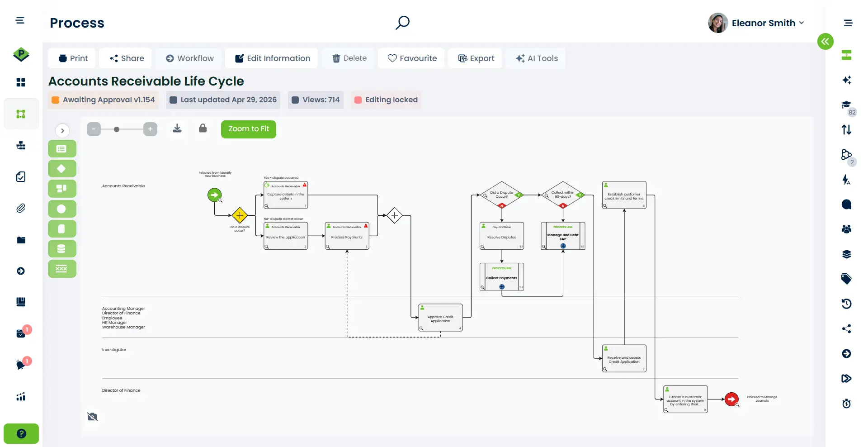The height and width of the screenshot is (447, 868).
Task: Click the Edit Information button
Action: tap(272, 58)
